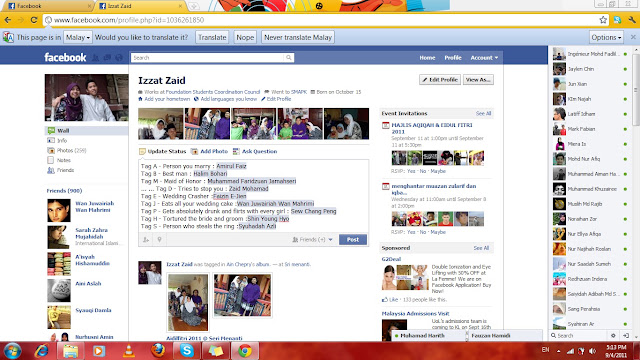Click the Edit Profile button
Image resolution: width=640 pixels, height=360 pixels.
[440, 80]
